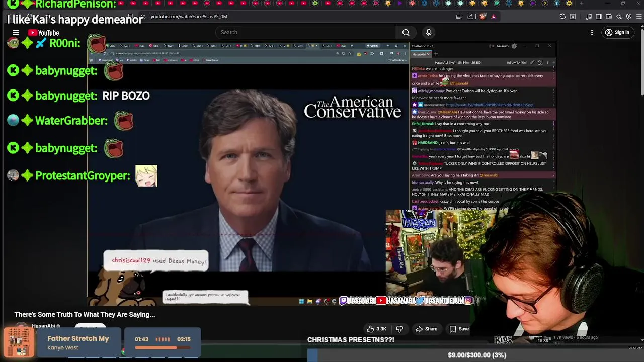
Task: Click the WaterGrabber username in chat overlay
Action: click(71, 121)
